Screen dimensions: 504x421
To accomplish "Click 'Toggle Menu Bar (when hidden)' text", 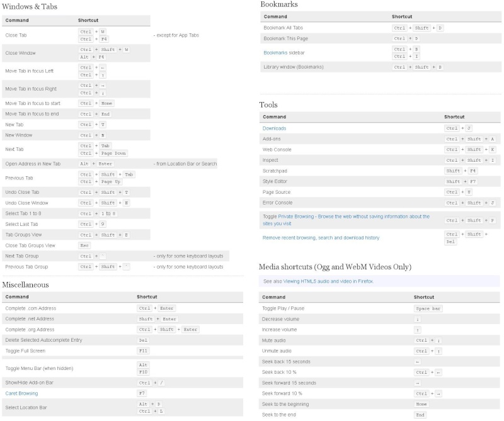I will pyautogui.click(x=39, y=368).
